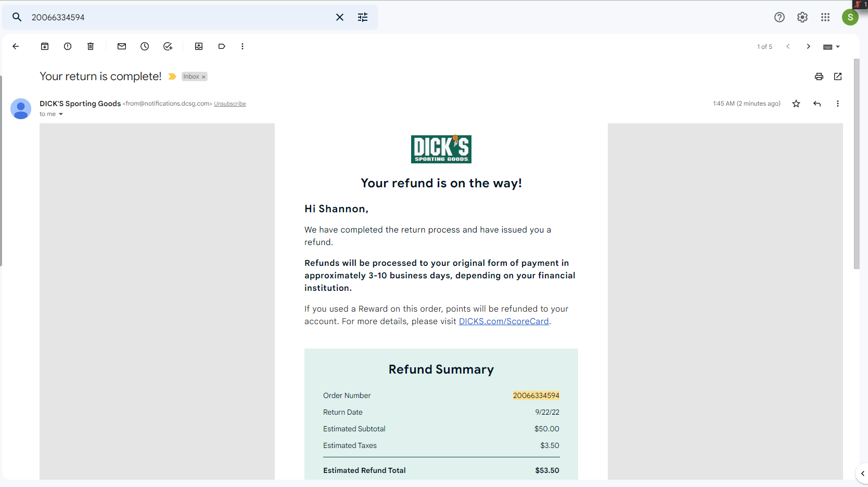
Task: Open the Labels icon
Action: coord(222,46)
